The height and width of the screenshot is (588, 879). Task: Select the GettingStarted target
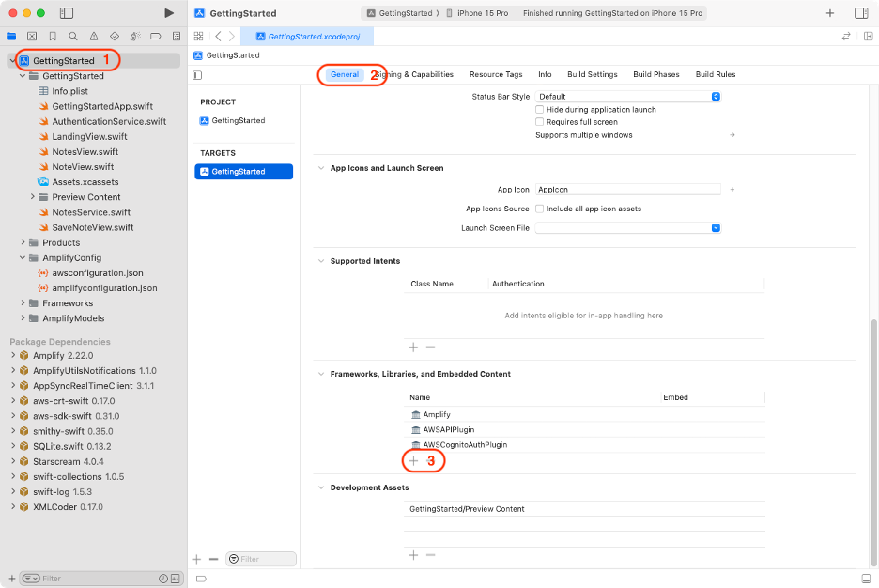pos(244,172)
